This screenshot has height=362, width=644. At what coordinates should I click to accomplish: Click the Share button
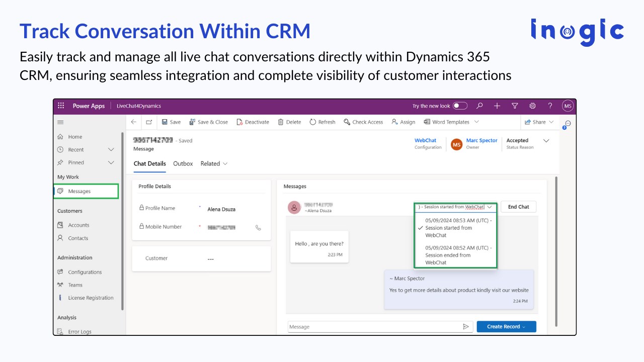pyautogui.click(x=535, y=122)
